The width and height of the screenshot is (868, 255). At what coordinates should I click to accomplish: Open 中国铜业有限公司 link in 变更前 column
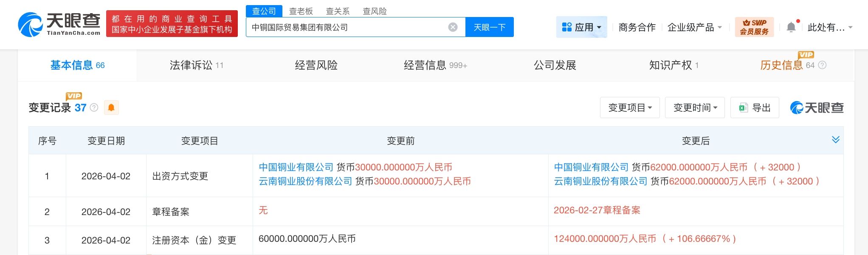coord(296,167)
